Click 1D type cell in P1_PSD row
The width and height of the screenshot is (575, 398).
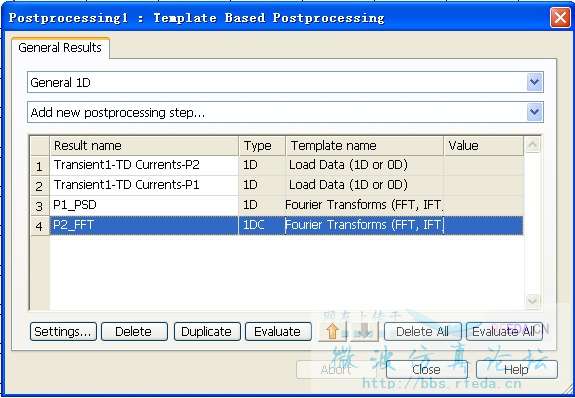tap(262, 205)
